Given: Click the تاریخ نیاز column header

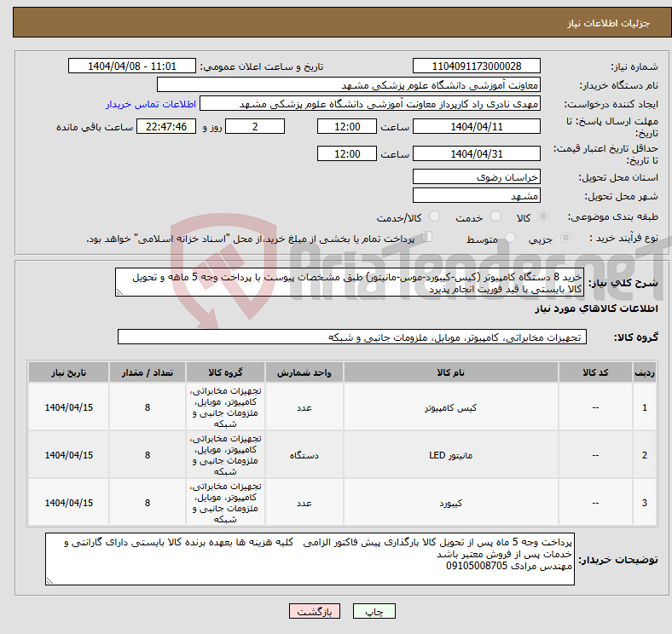Looking at the screenshot, I should click(68, 372).
